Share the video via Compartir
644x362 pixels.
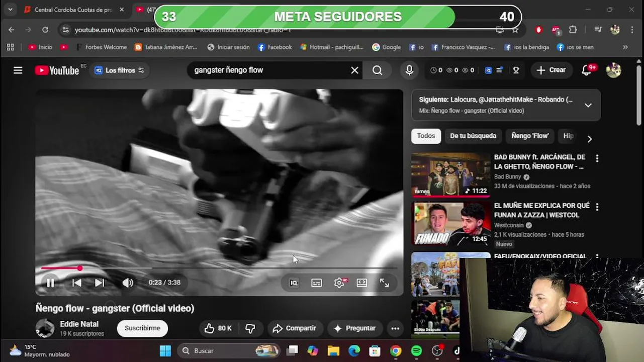coord(295,328)
